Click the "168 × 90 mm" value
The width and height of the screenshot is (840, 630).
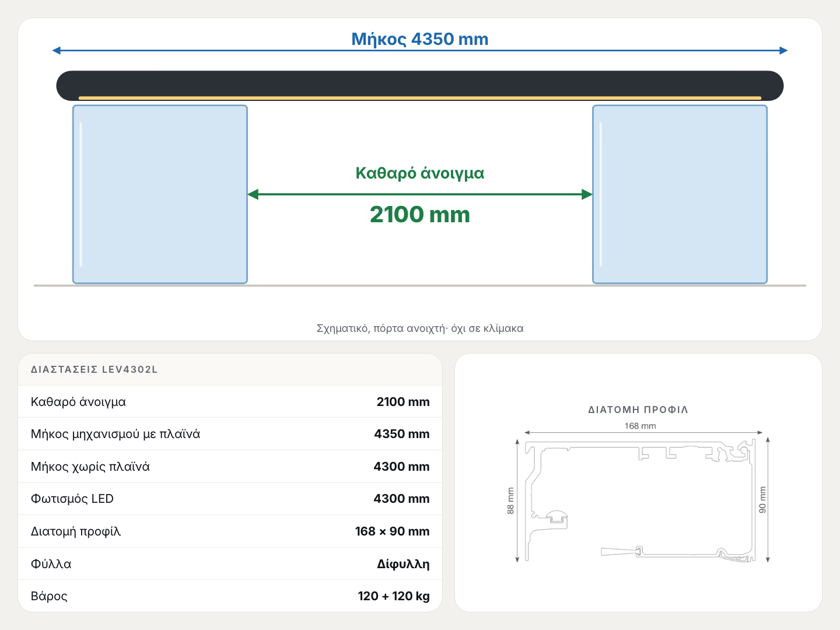[392, 531]
